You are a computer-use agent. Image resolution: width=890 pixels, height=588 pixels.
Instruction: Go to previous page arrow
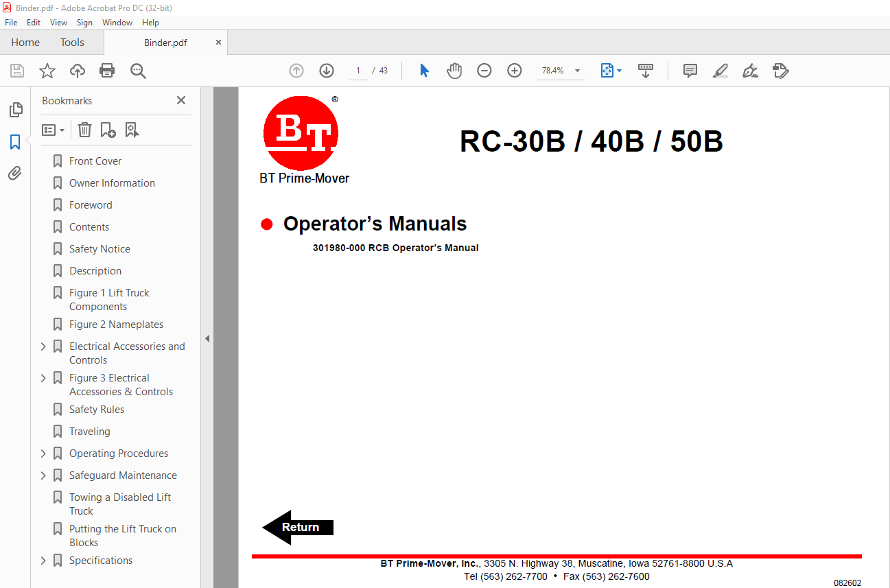296,71
